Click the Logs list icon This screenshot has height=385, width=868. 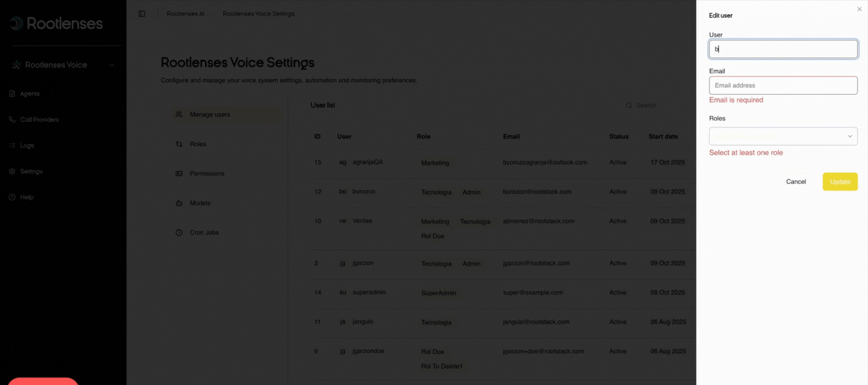coord(12,145)
